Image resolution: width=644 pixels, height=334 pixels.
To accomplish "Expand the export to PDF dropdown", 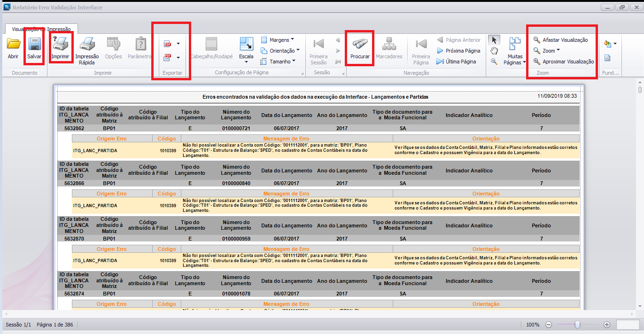I will 178,44.
